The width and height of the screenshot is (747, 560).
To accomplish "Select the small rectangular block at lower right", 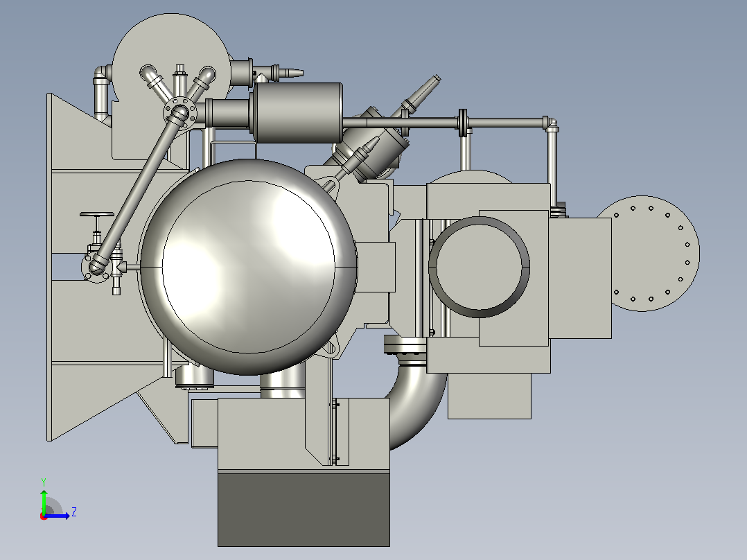I will pyautogui.click(x=489, y=396).
